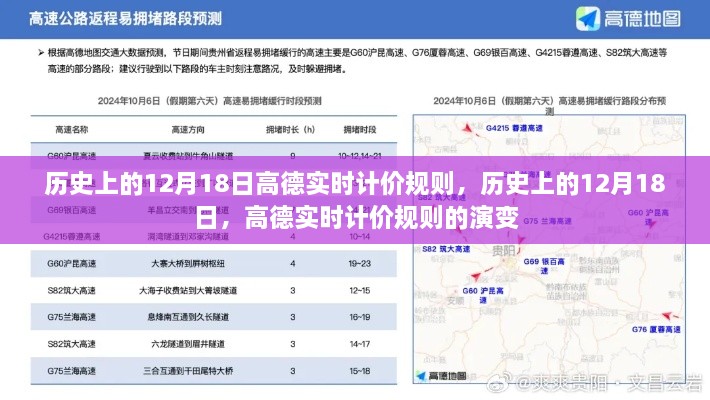
Task: Click the cell 夏云收费站到牛角山隧道
Action: click(x=188, y=156)
